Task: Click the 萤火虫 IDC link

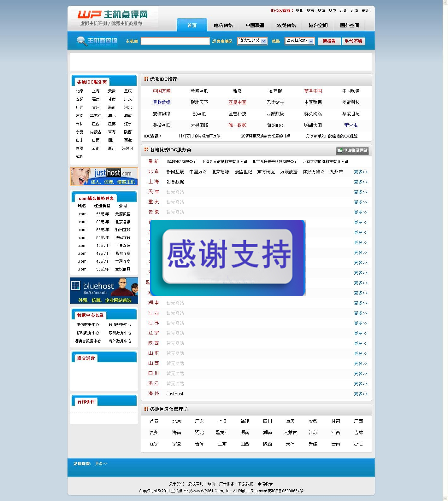Action: [x=351, y=125]
